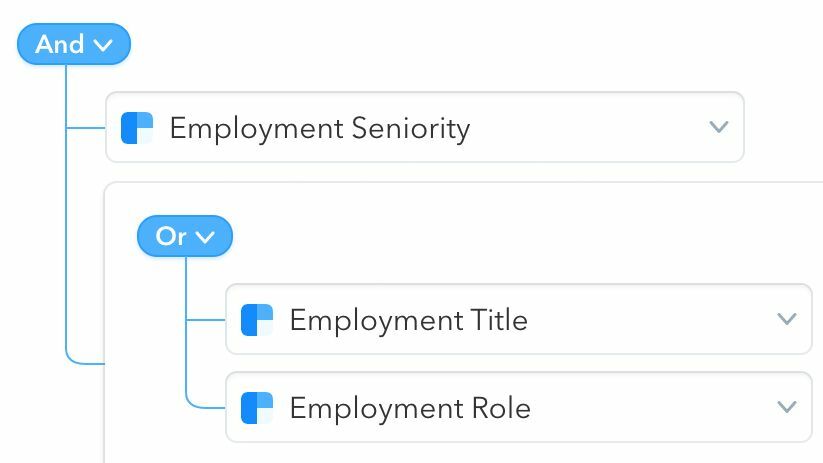Click empty space in the Employment Title field
Image resolution: width=823 pixels, height=463 pixels.
650,320
